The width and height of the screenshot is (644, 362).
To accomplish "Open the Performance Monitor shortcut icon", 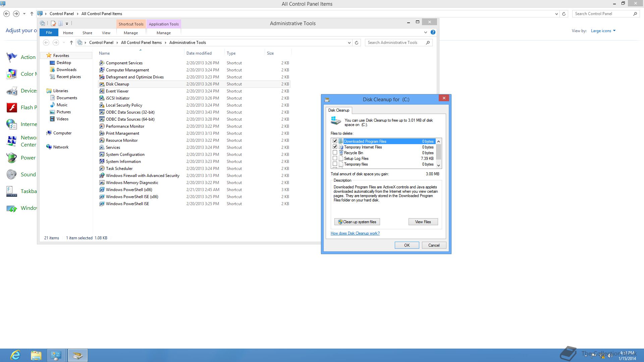I will (x=102, y=126).
